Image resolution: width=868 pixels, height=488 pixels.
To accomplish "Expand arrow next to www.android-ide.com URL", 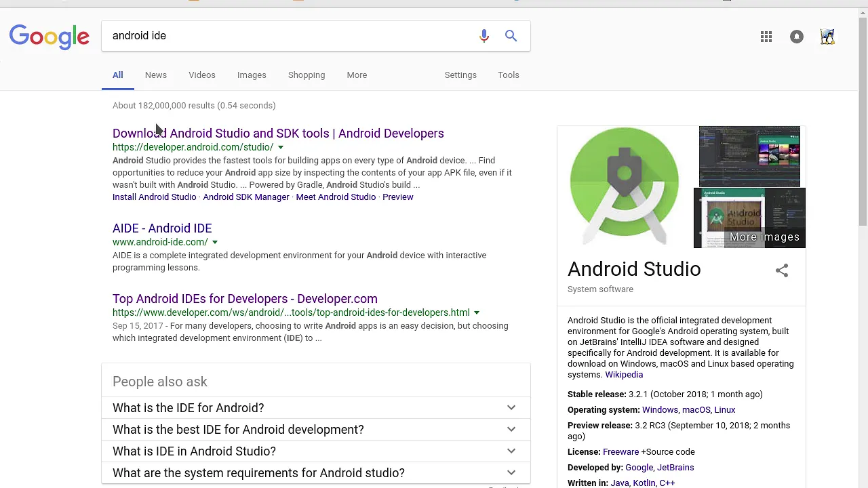I will (x=215, y=243).
